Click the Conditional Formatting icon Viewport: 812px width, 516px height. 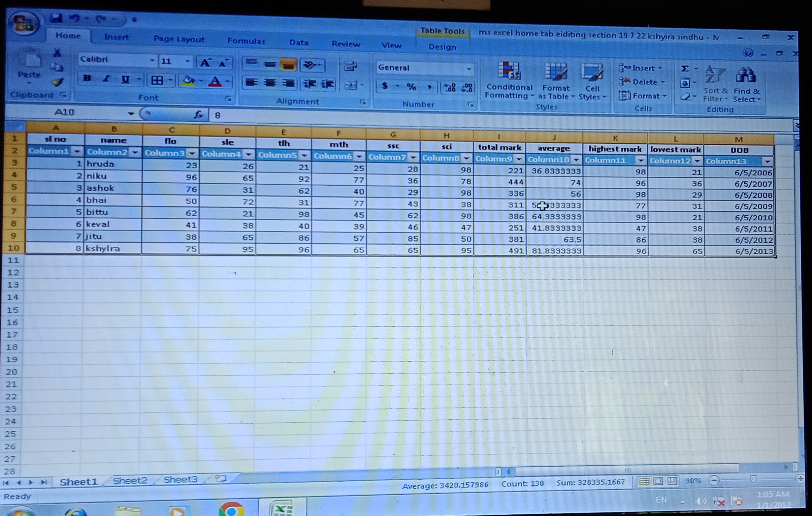point(509,71)
